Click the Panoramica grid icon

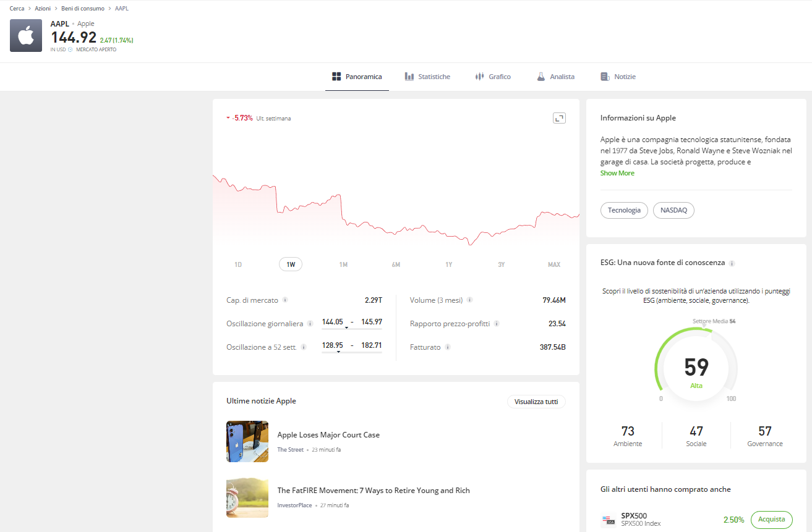[337, 77]
